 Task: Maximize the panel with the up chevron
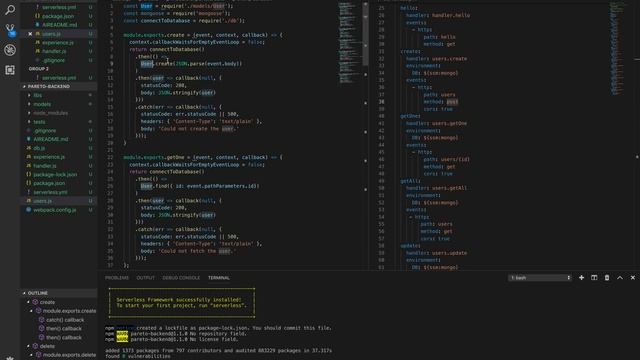620,278
